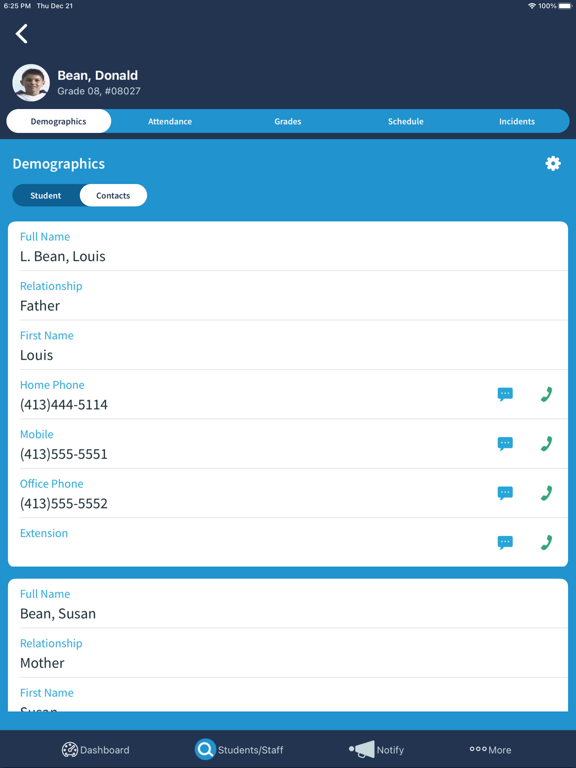Tap the 6:25 PM clock in status bar
The height and width of the screenshot is (768, 576).
pos(17,6)
